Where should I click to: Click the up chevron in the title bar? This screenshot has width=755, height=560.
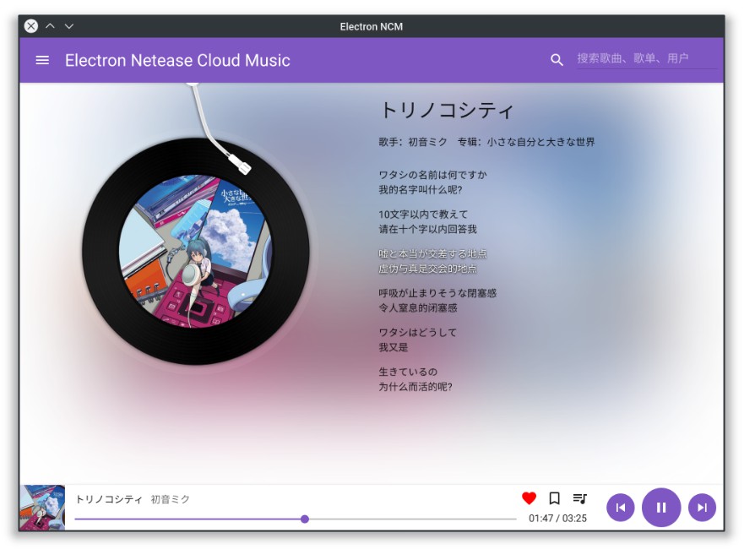click(50, 26)
